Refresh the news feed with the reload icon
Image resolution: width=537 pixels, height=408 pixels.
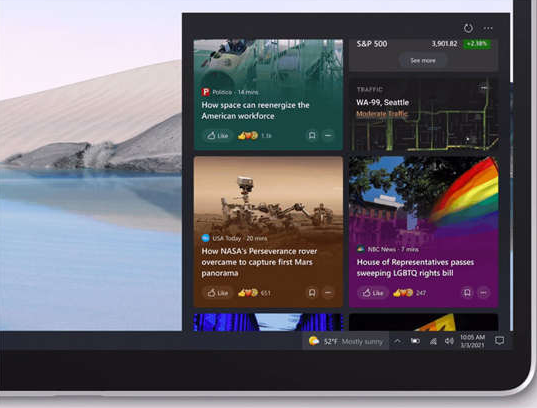coord(468,28)
